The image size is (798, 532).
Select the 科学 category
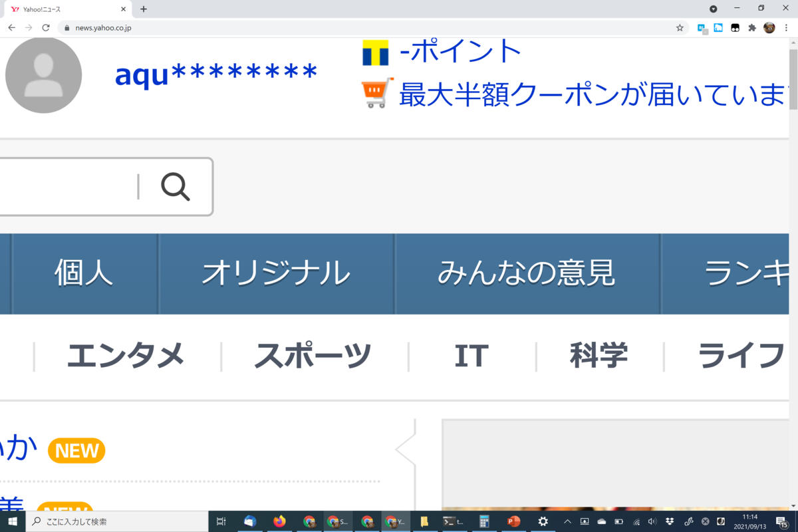[x=598, y=356]
